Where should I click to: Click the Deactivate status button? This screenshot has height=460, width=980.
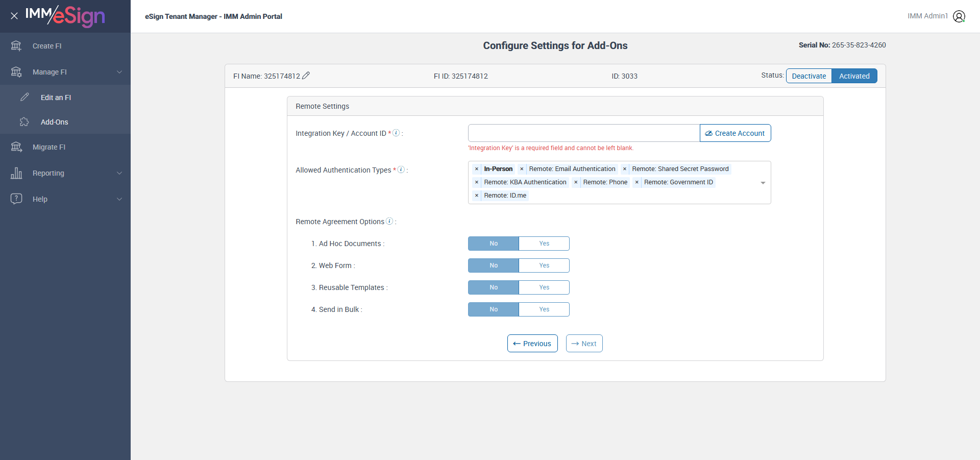pyautogui.click(x=809, y=76)
